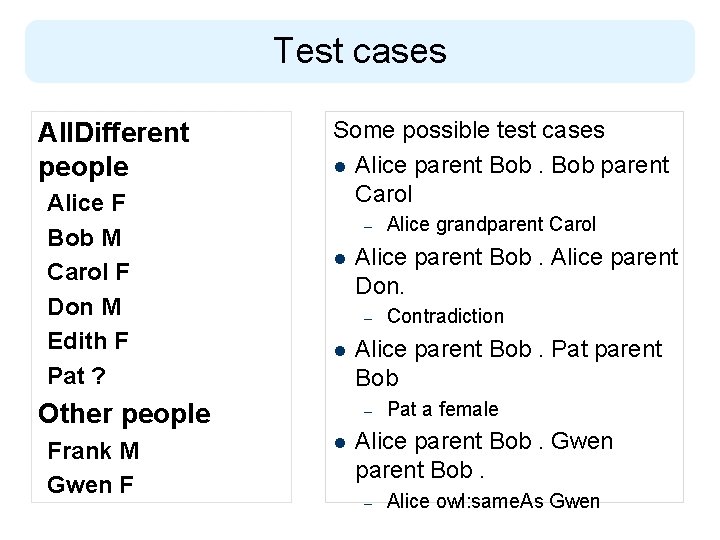Click the 'Test cases' slide title
The height and width of the screenshot is (540, 720).
(359, 50)
